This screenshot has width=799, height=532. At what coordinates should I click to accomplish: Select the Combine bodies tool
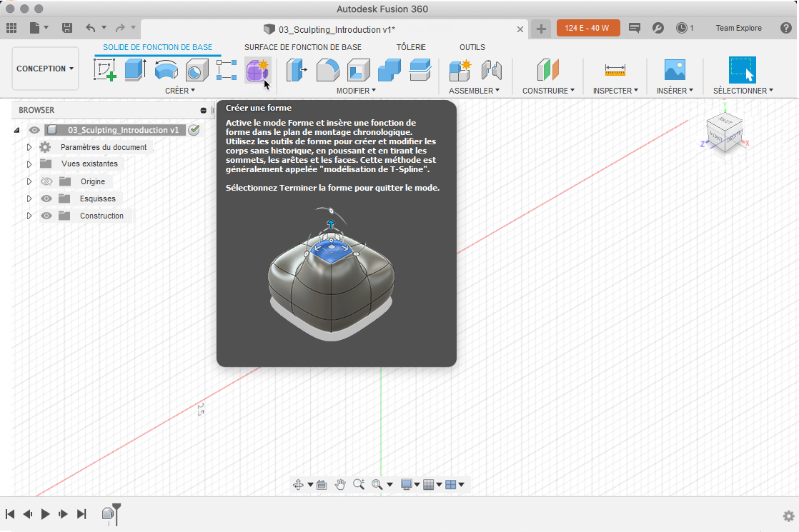pyautogui.click(x=389, y=70)
